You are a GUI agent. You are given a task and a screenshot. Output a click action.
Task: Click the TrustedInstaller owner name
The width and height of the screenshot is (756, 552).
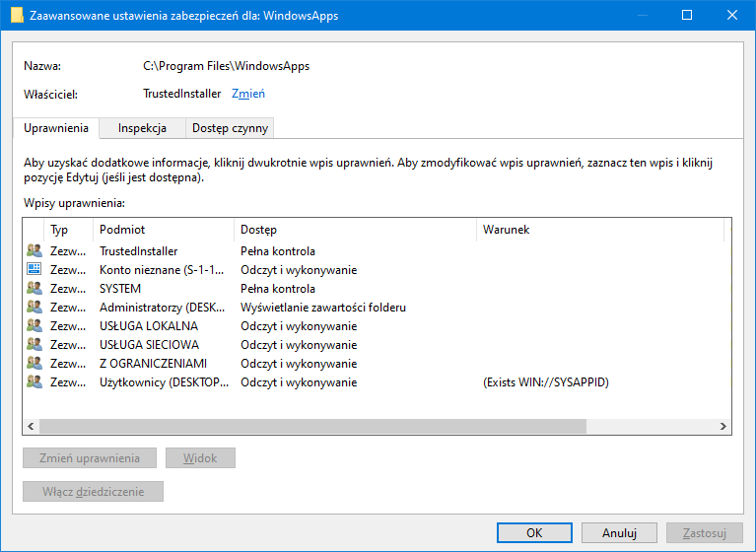[181, 94]
